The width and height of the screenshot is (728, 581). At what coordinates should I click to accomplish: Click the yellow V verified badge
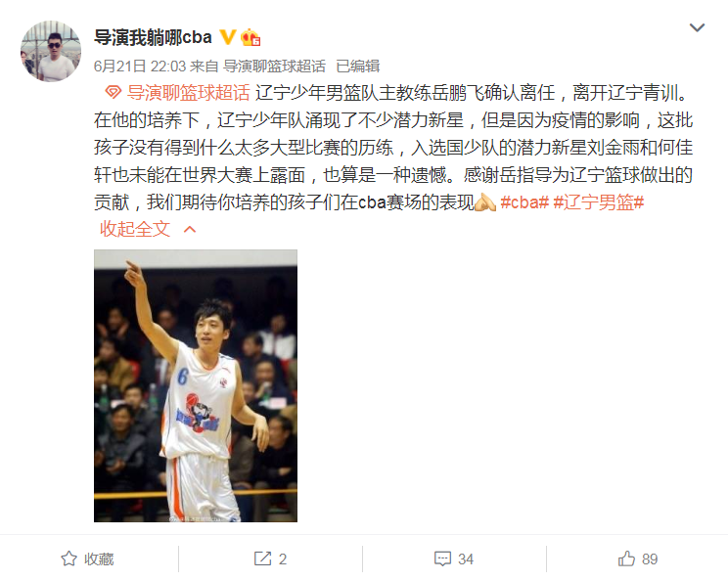click(x=227, y=37)
